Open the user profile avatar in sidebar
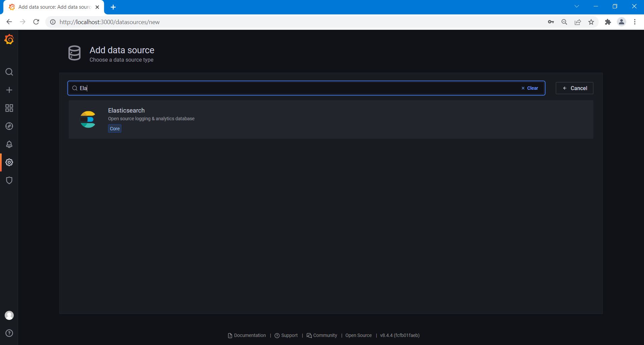This screenshot has height=345, width=644. 9,315
